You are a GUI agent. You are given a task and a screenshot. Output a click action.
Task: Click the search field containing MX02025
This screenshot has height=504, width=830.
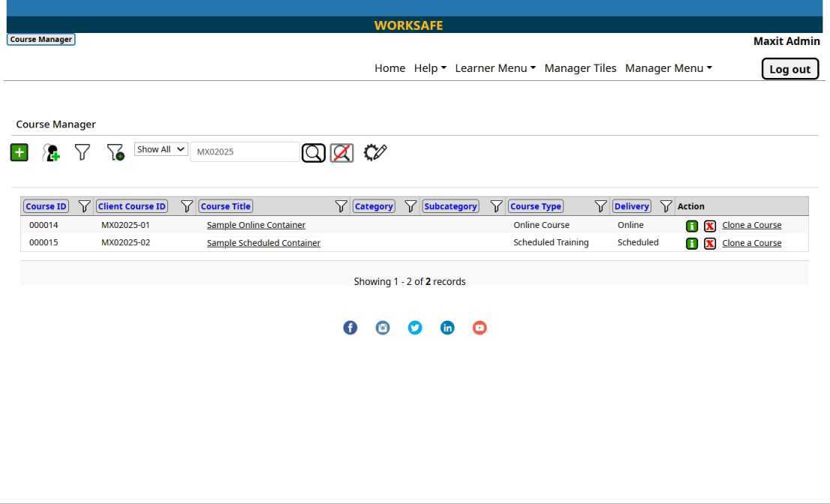244,151
